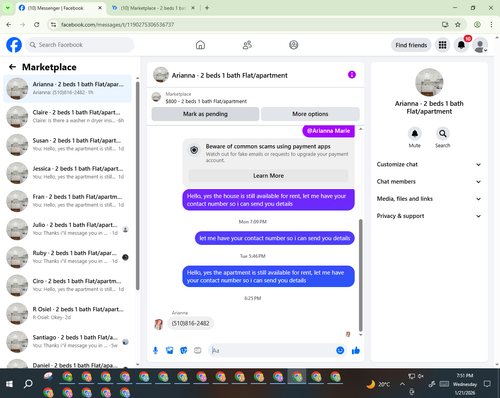Open the account profile avatar menu
The height and width of the screenshot is (398, 500).
(x=480, y=45)
